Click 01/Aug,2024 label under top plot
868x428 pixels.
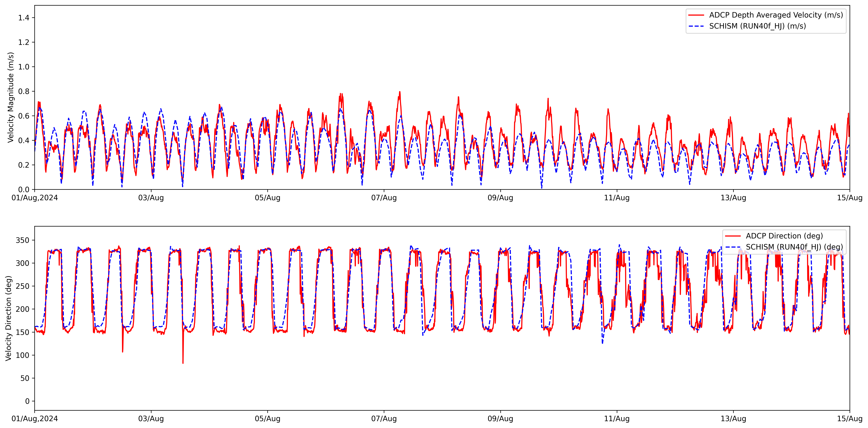(35, 198)
